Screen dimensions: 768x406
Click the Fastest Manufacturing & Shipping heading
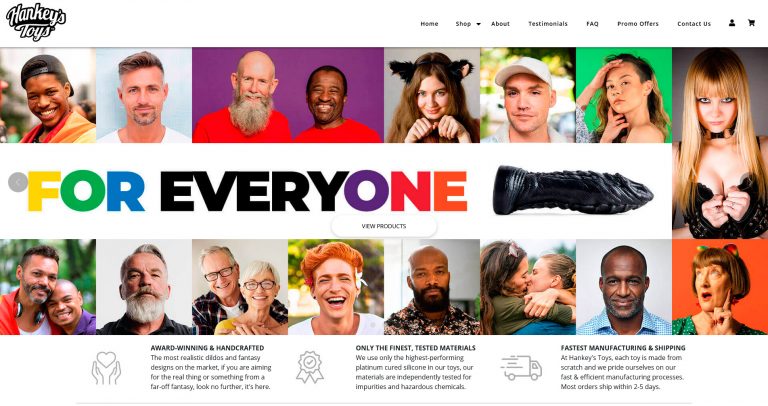[623, 348]
